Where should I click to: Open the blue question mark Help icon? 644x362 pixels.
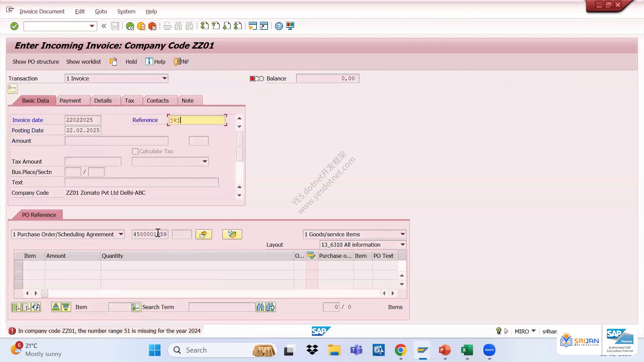279,26
